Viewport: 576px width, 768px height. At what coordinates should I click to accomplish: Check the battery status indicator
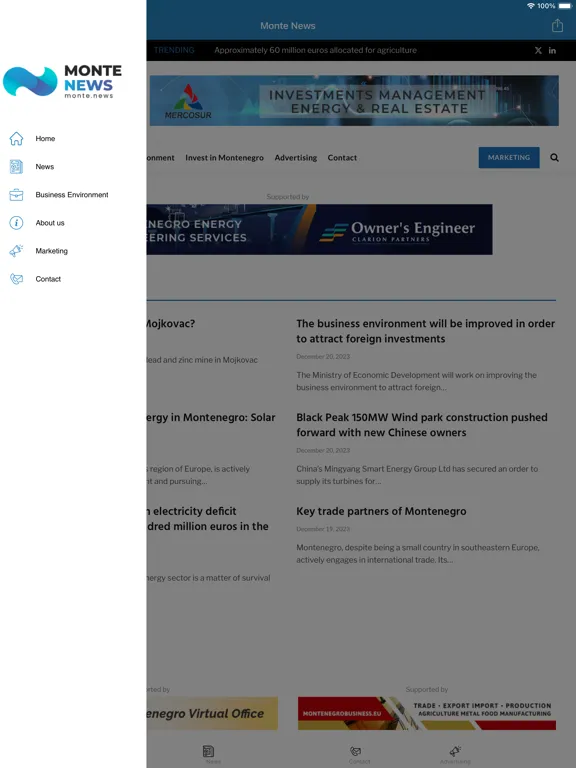565,6
